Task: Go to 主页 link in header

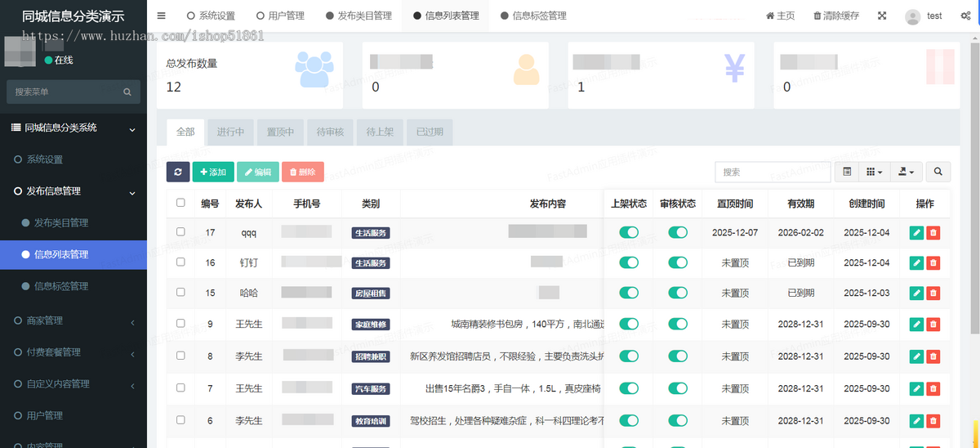Action: (780, 16)
